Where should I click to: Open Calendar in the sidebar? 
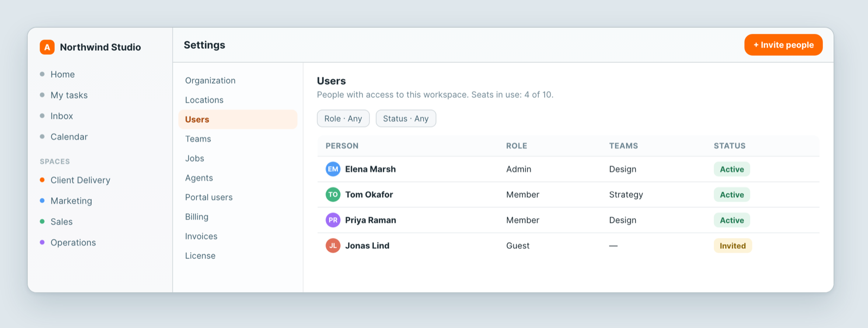[x=69, y=137]
